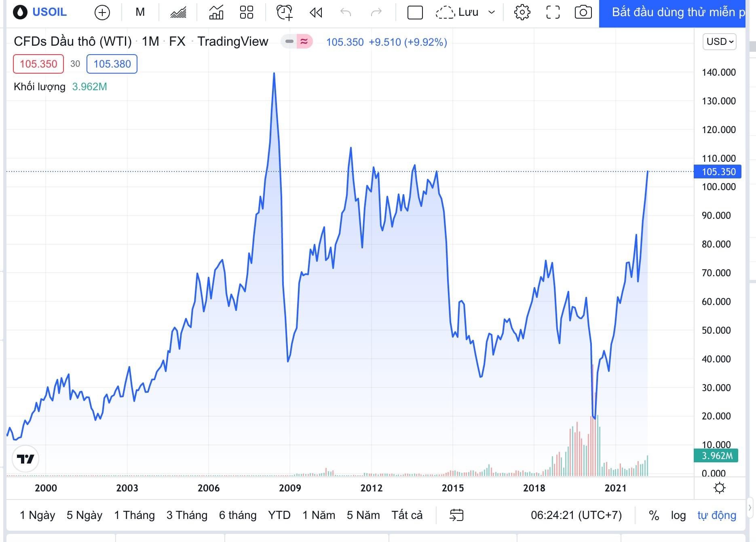Select the 5 Năm time range
Viewport: 756px width, 542px height.
(x=363, y=515)
